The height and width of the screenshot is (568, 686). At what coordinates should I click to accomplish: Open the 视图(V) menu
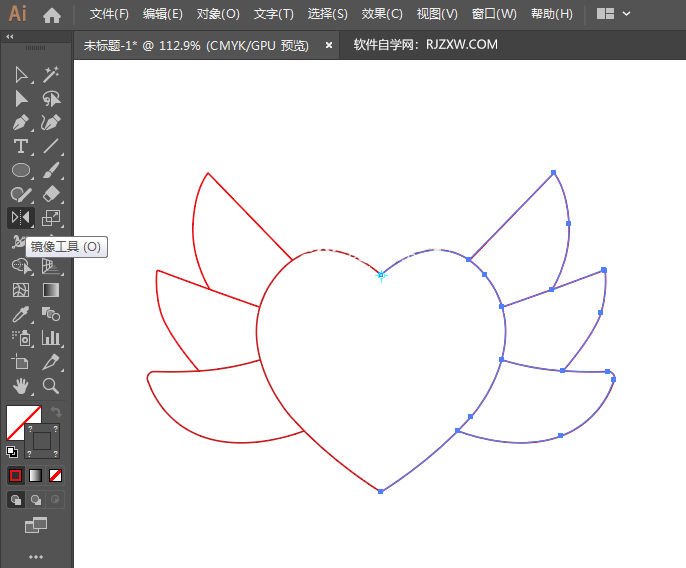click(437, 14)
